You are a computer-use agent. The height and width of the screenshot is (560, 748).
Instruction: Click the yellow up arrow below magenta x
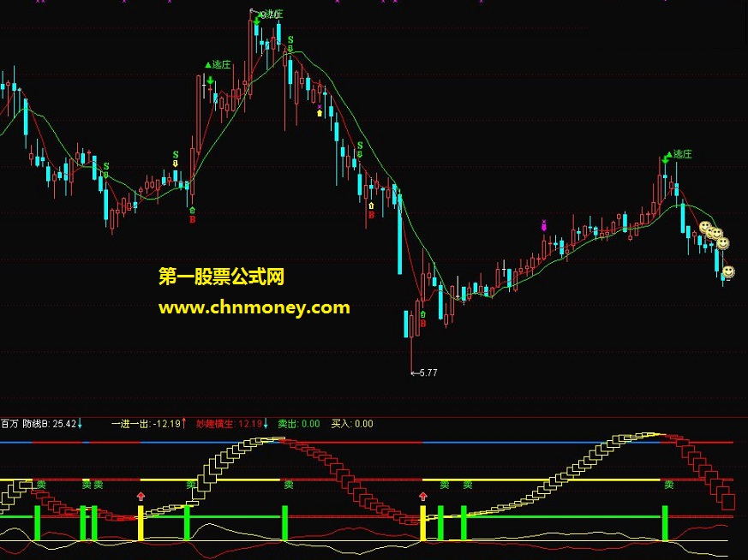(x=320, y=113)
